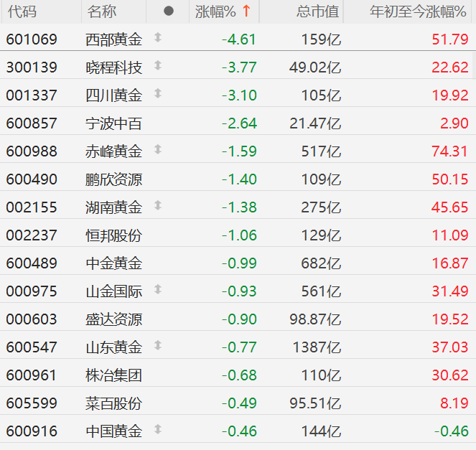Open stock name 盛达资源
This screenshot has height=450, width=476.
(114, 320)
